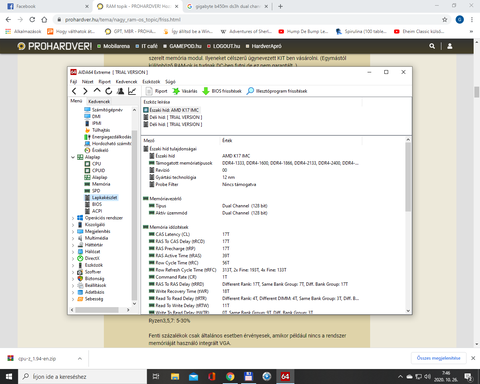Collapse the Alaplap tree node
The width and height of the screenshot is (480, 384).
[x=73, y=157]
